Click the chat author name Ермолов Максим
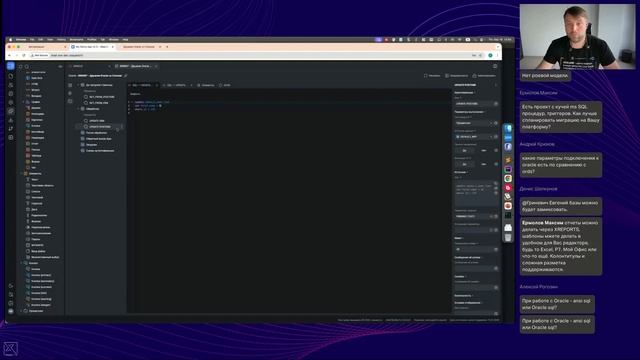The width and height of the screenshot is (640, 360). click(538, 93)
